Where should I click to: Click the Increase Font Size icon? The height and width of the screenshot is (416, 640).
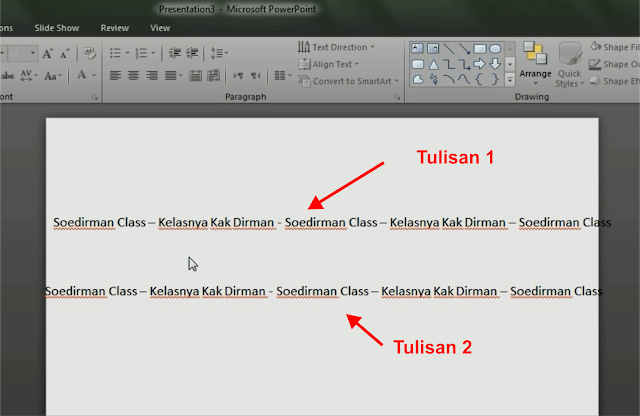(48, 53)
